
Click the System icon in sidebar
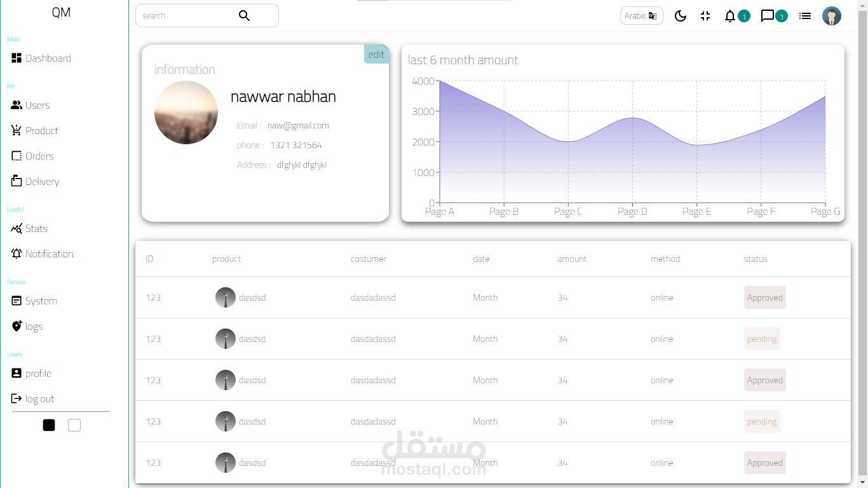click(17, 301)
